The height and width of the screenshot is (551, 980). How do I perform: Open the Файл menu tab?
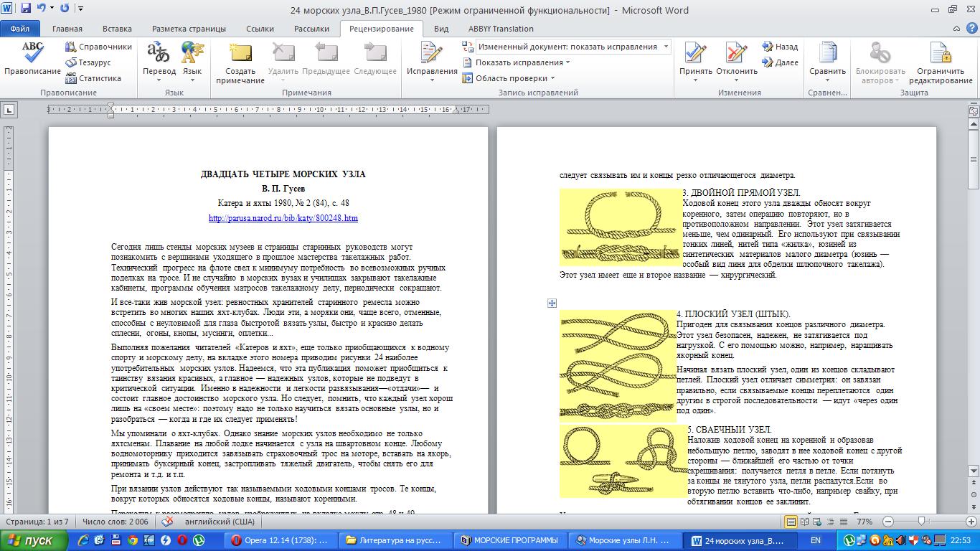click(x=20, y=29)
